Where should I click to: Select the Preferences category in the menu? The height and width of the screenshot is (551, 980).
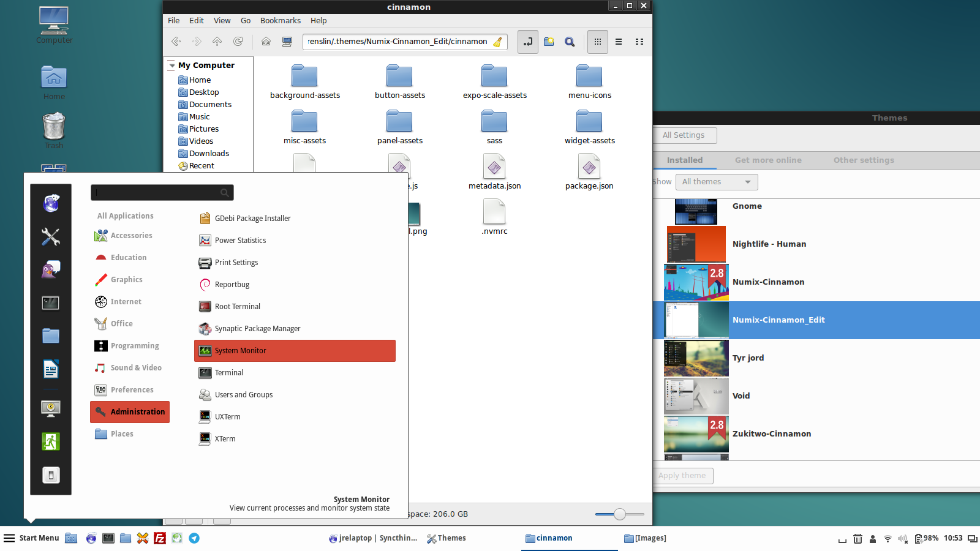pyautogui.click(x=132, y=390)
